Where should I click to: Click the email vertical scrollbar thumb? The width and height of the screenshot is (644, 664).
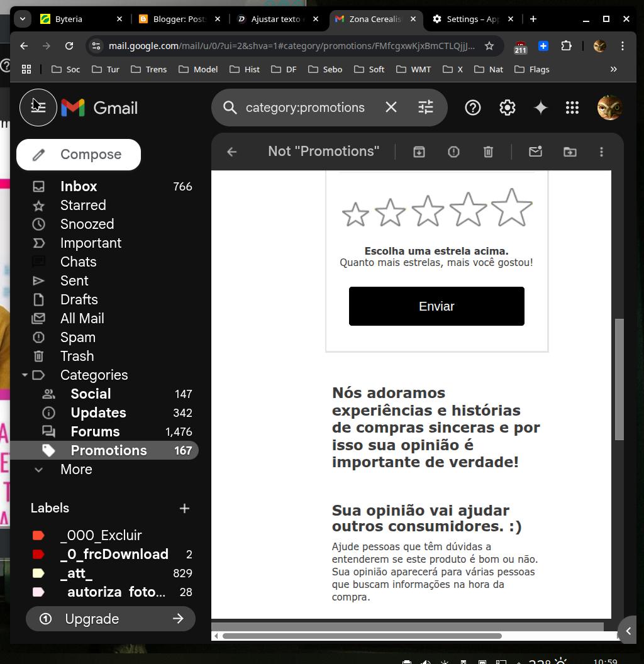click(x=619, y=379)
